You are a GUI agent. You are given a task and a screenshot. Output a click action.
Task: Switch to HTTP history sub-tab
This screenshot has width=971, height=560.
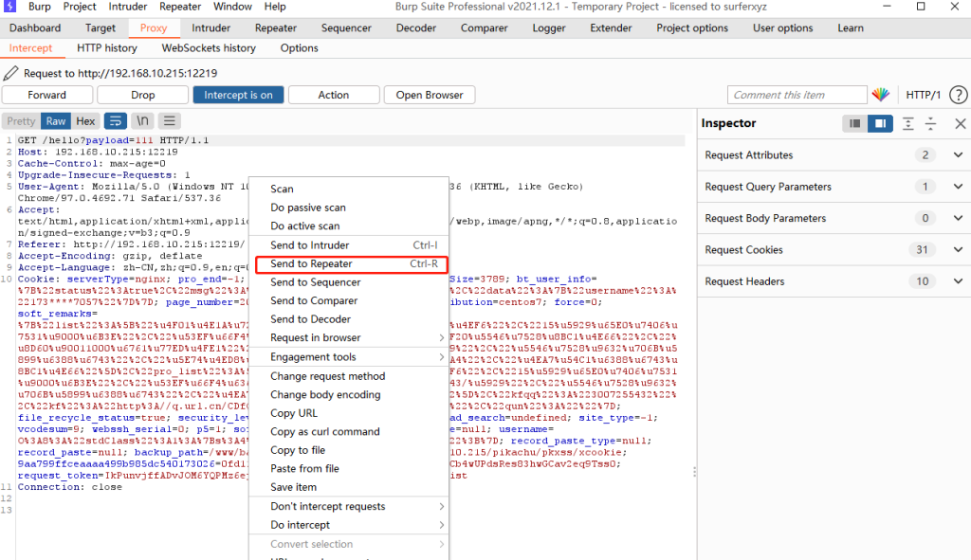point(107,47)
